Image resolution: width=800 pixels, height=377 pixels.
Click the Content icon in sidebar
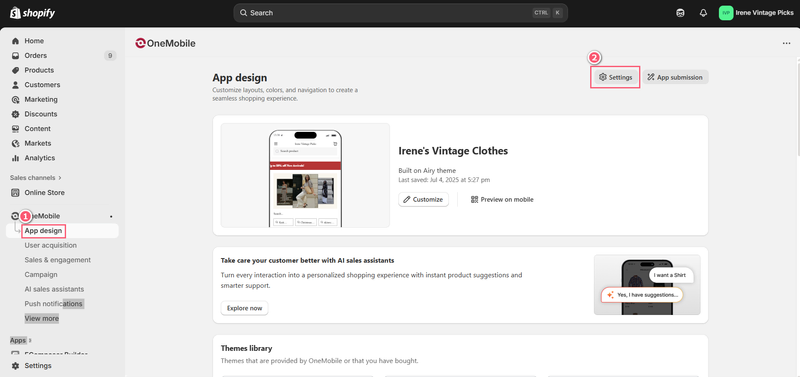click(15, 129)
